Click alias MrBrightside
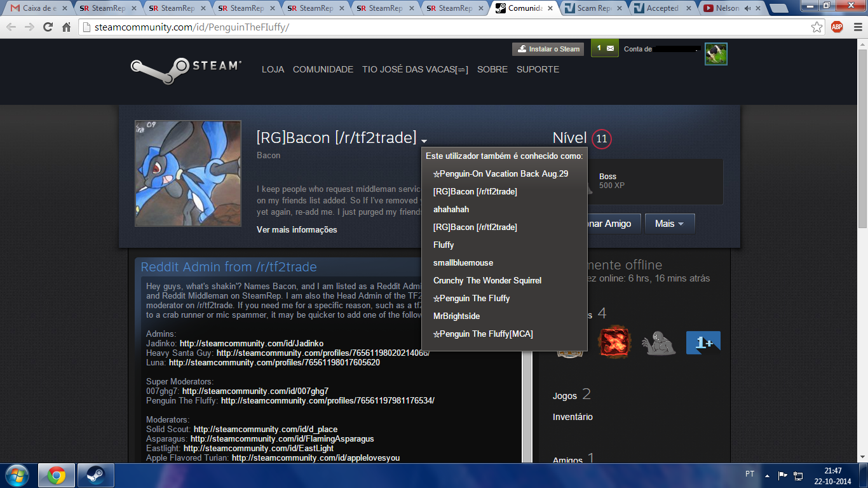This screenshot has height=488, width=868. (456, 316)
